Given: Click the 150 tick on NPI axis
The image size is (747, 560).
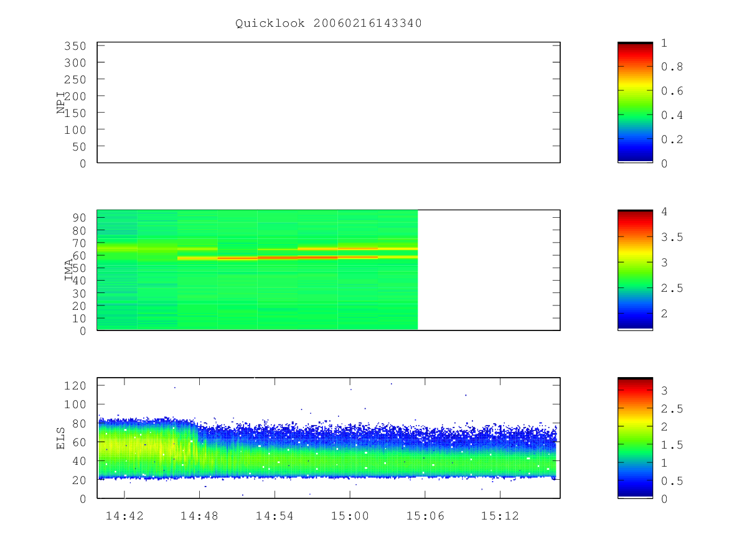Looking at the screenshot, I should pyautogui.click(x=77, y=113).
